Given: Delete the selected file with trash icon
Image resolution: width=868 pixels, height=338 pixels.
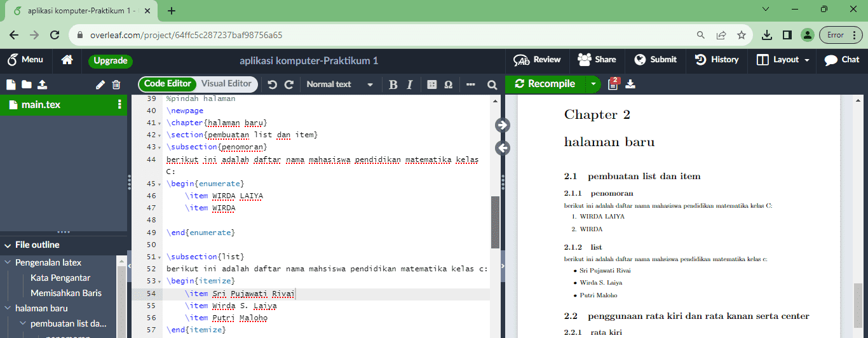Looking at the screenshot, I should tap(116, 84).
